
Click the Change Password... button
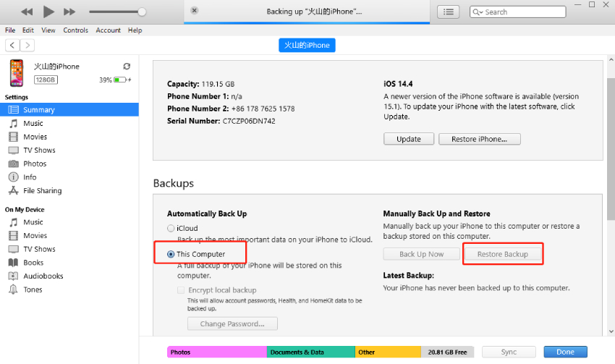pyautogui.click(x=232, y=323)
